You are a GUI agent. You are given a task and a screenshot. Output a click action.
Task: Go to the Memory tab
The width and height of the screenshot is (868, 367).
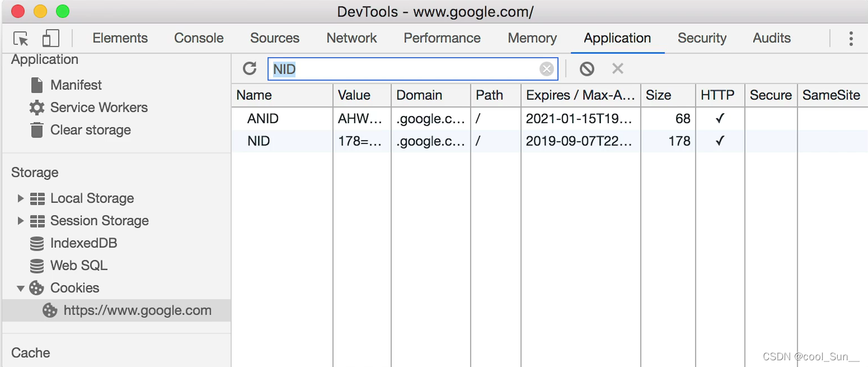coord(532,38)
